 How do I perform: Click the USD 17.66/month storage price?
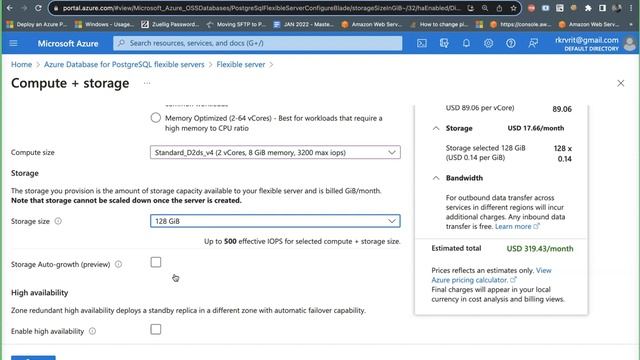coord(536,128)
